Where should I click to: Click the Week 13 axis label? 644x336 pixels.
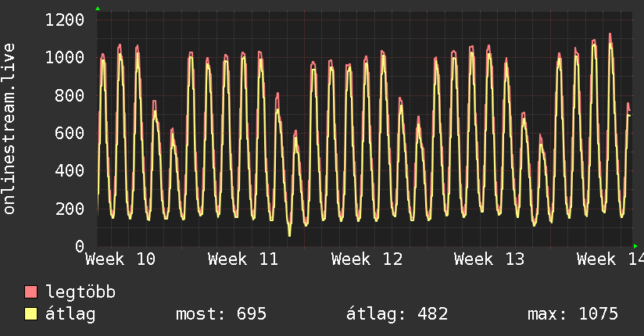[x=489, y=259]
